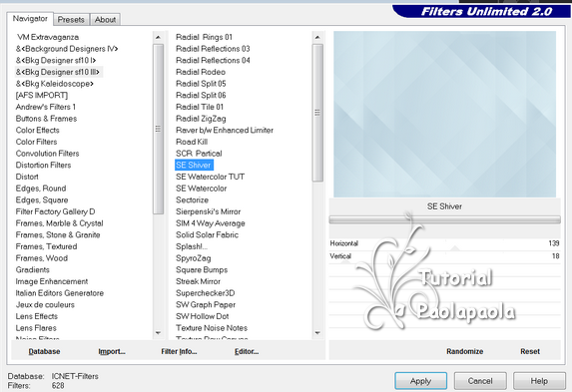Screen dimensions: 572x392
Task: Adjust the Vertical slider
Action: click(x=444, y=256)
